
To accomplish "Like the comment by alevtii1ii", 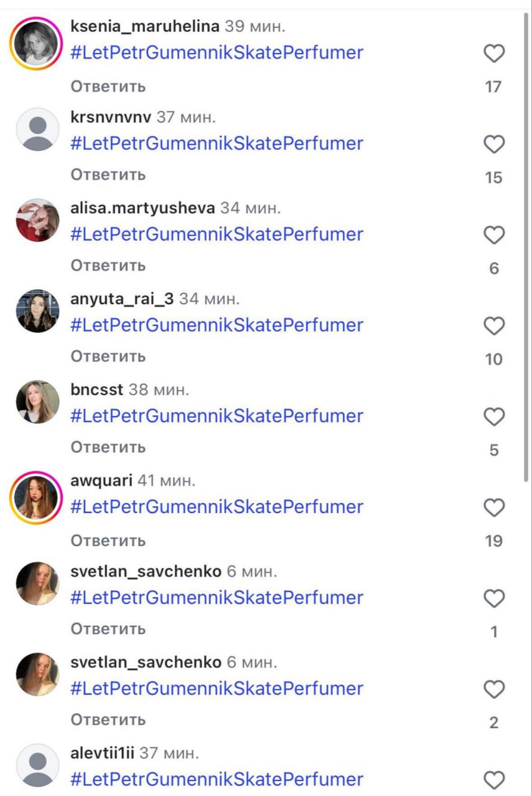I will 494,780.
